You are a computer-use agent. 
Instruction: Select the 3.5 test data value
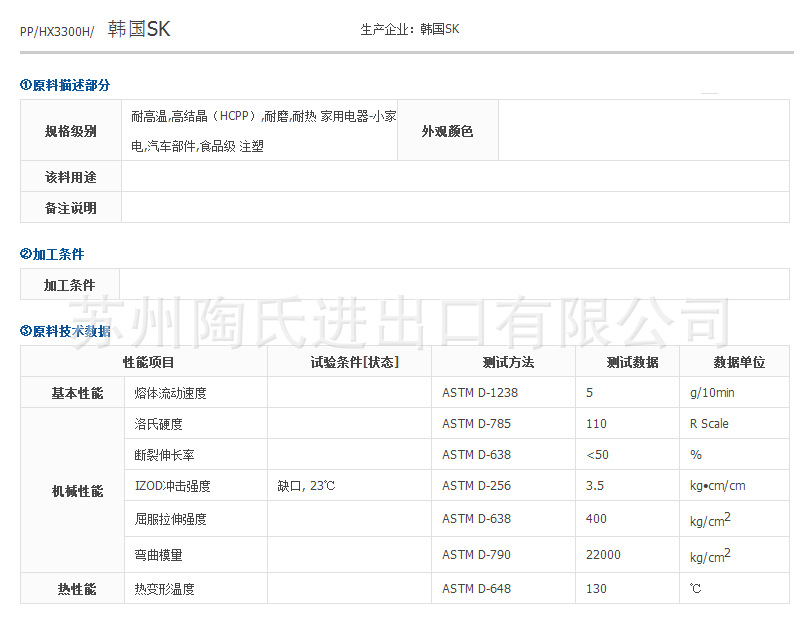595,486
